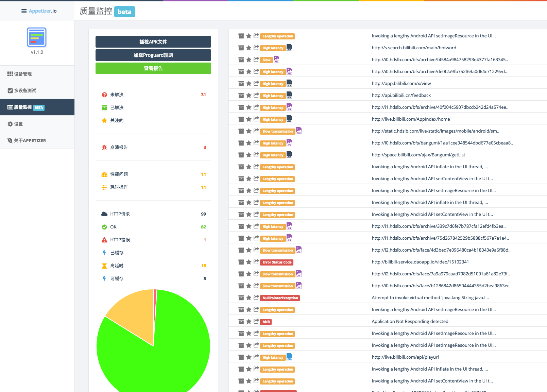547x392 pixels.
Task: Show 耗时操作 lengthy operations
Action: point(153,187)
